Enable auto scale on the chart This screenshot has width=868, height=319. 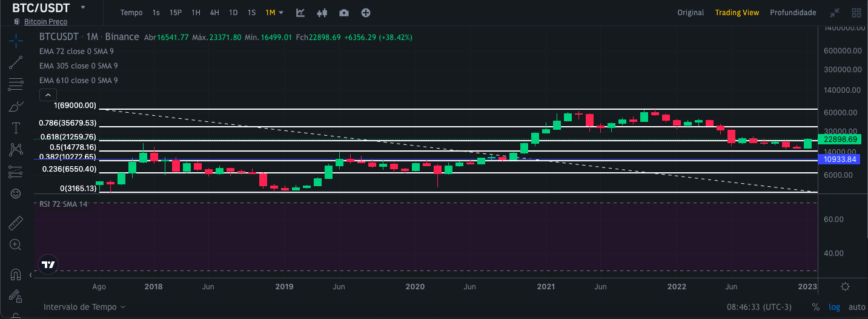[856, 307]
